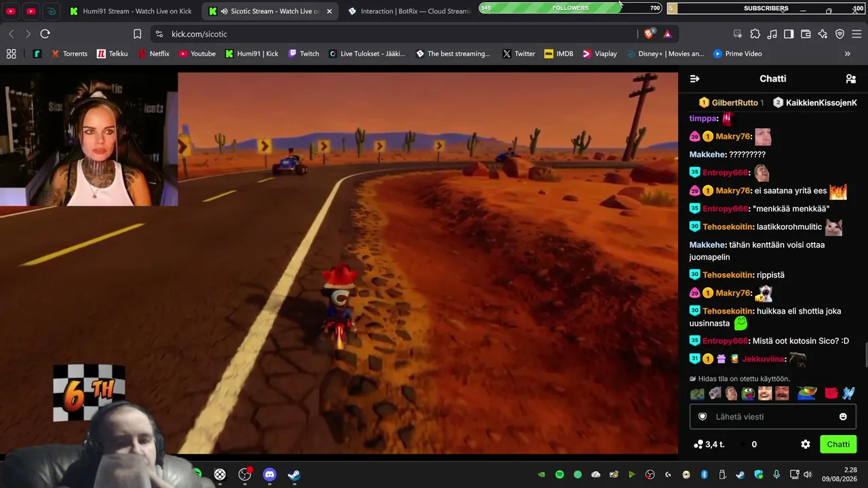Screen dimensions: 868x488
Task: Select the blue praying hands quick emote
Action: point(848,393)
